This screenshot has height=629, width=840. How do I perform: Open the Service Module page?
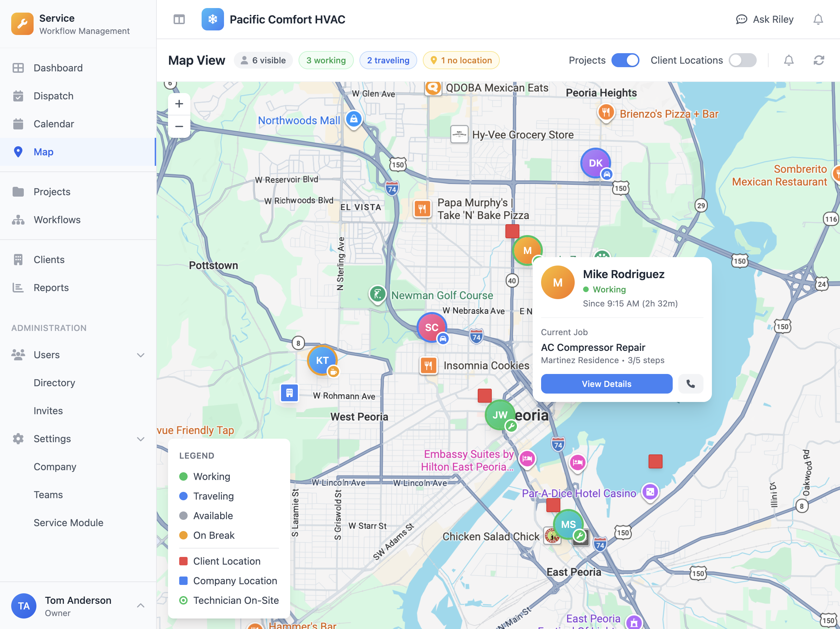point(68,522)
